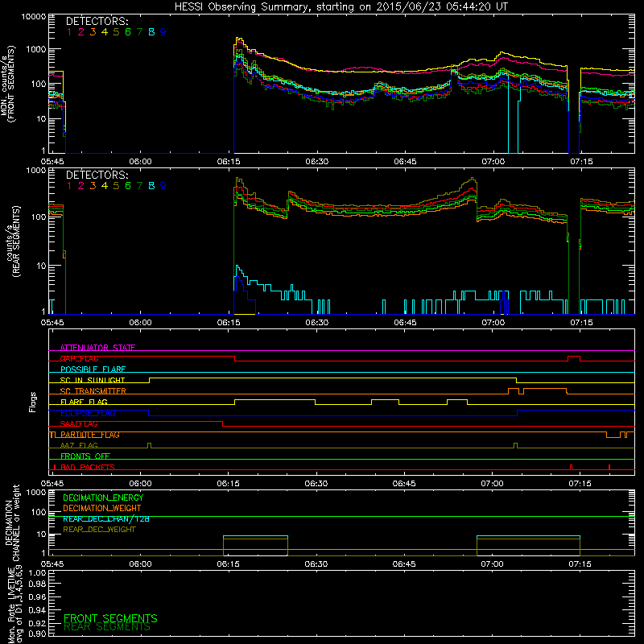
Task: Select orange detector 3 in front segments legend
Action: (x=93, y=31)
